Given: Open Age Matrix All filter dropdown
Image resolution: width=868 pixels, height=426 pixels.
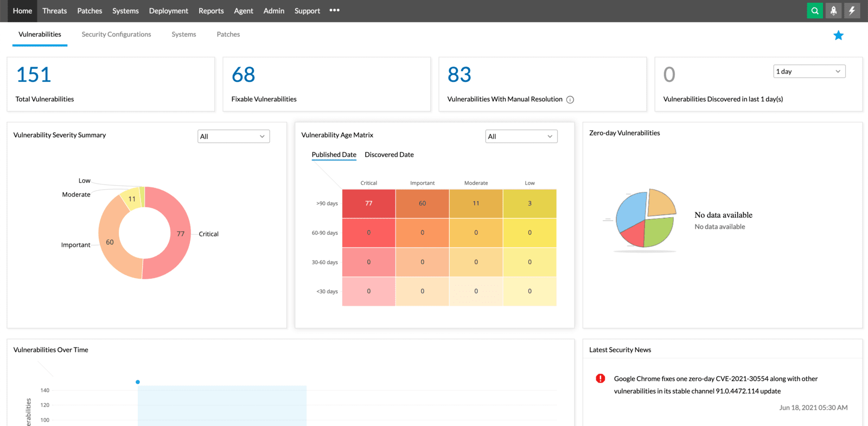Looking at the screenshot, I should [521, 137].
